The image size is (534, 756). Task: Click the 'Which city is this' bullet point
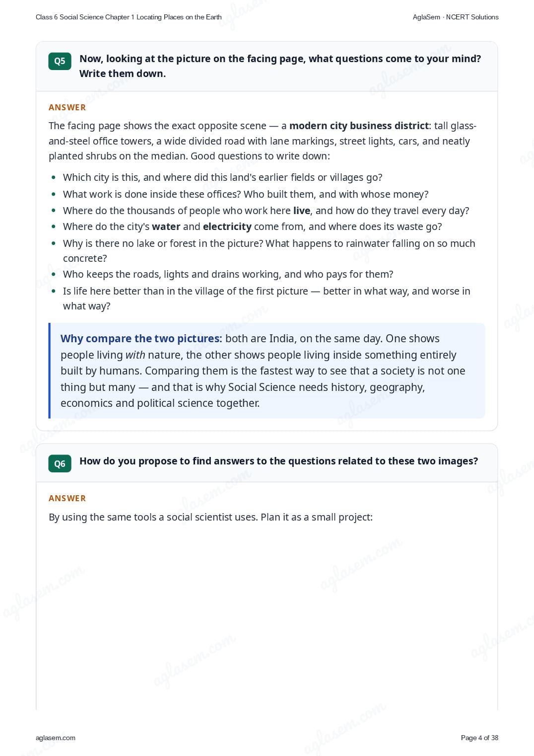tap(222, 177)
